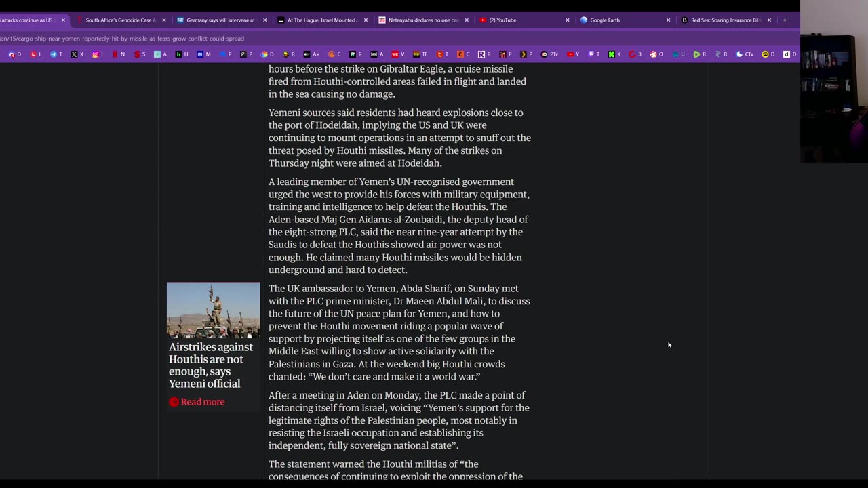Screen dimensions: 868x488
Task: Switch to the Google Earth tab
Action: 624,20
